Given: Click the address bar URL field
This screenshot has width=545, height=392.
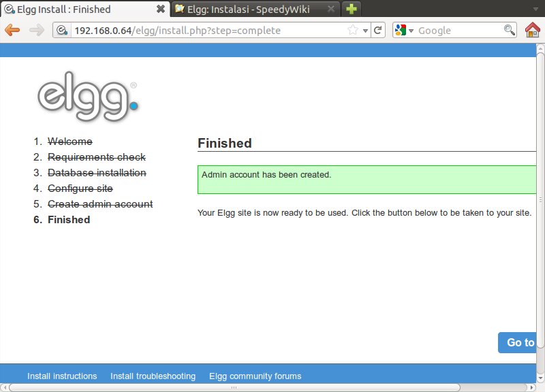Looking at the screenshot, I should [208, 31].
